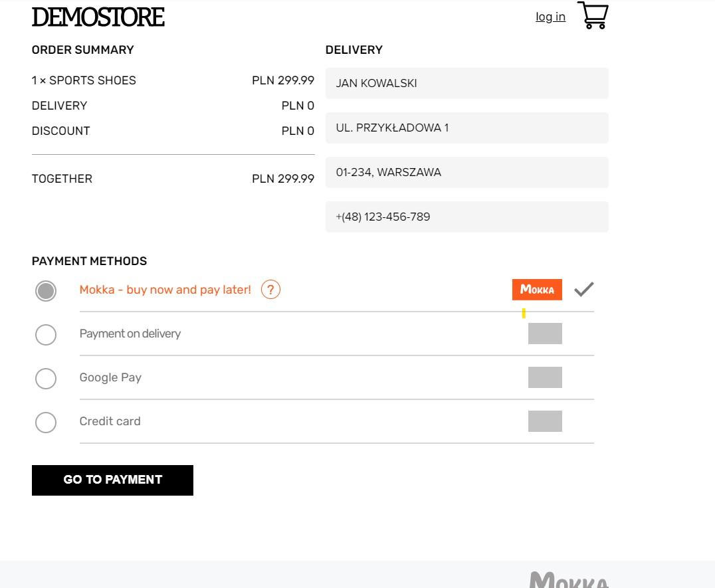715x588 pixels.
Task: Click the Google Pay logo placeholder
Action: point(545,377)
